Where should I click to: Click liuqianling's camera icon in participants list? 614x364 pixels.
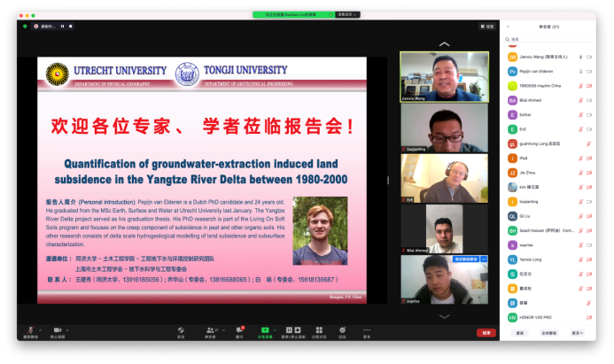(589, 202)
